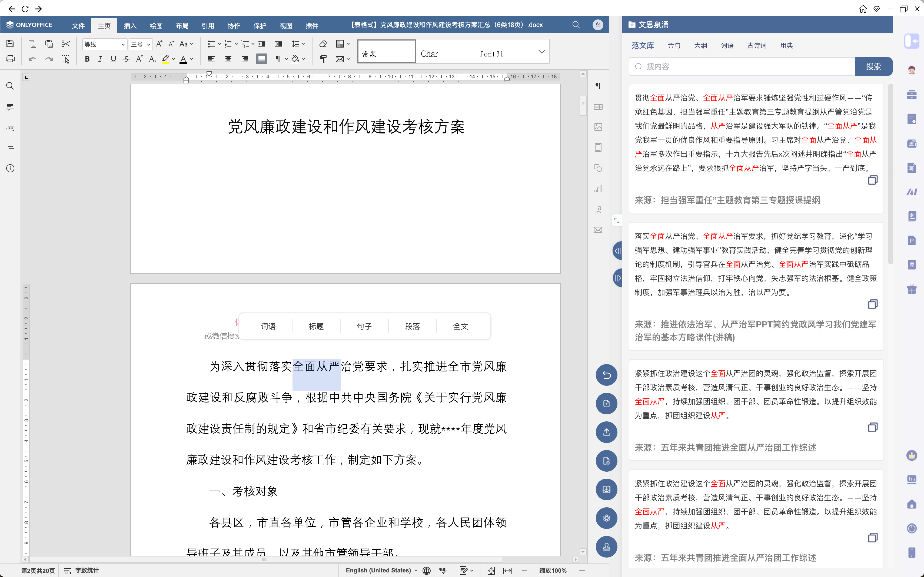Screen dimensions: 924x577
Task: Open 字数统计 in the status bar
Action: point(81,571)
